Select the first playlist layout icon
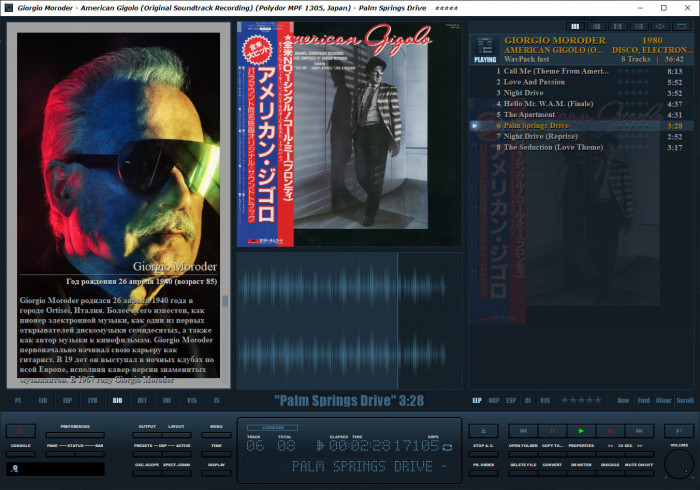Image resolution: width=700 pixels, height=490 pixels. [575, 27]
